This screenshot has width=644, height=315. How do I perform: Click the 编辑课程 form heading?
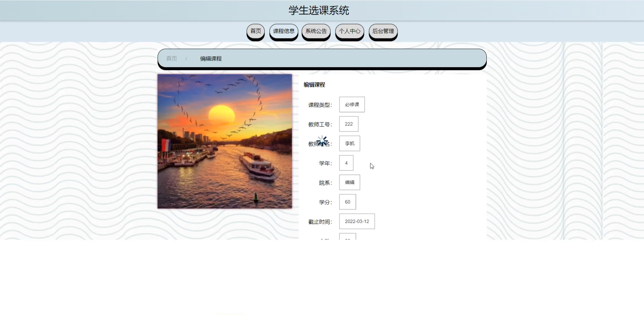pyautogui.click(x=314, y=85)
